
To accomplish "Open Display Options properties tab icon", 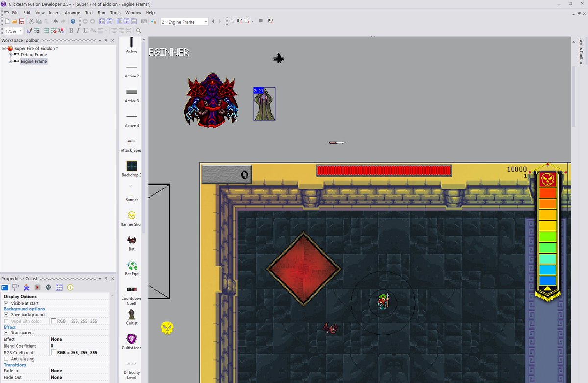I will click(x=5, y=287).
